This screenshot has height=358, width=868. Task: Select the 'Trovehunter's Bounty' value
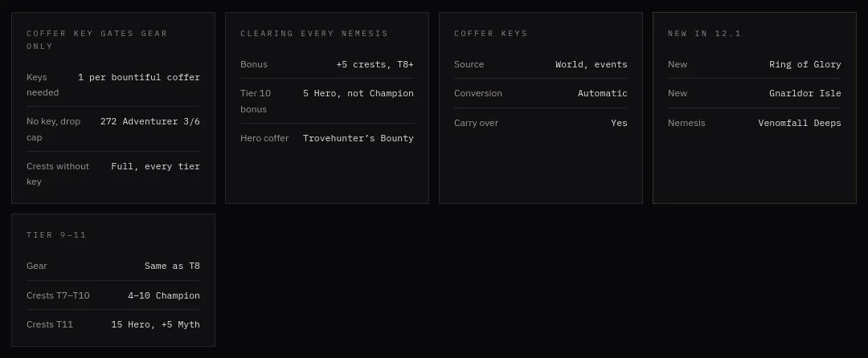[x=358, y=138]
